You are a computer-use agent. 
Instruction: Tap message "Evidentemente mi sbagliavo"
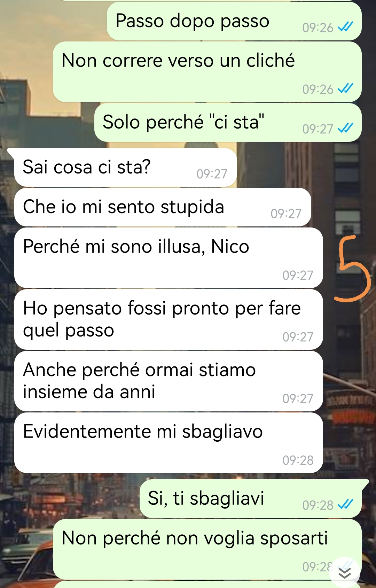(x=169, y=443)
